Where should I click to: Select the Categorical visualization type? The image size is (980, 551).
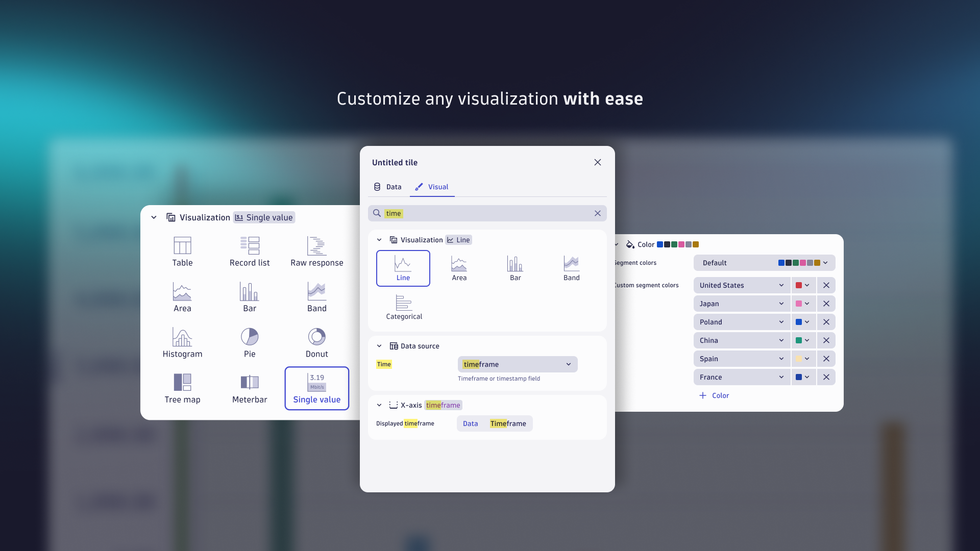click(x=403, y=307)
